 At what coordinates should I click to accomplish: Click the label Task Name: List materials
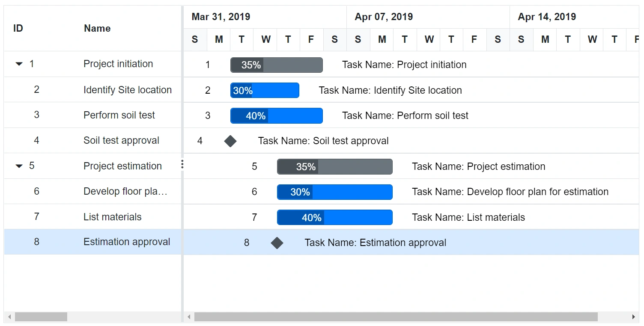(x=468, y=217)
